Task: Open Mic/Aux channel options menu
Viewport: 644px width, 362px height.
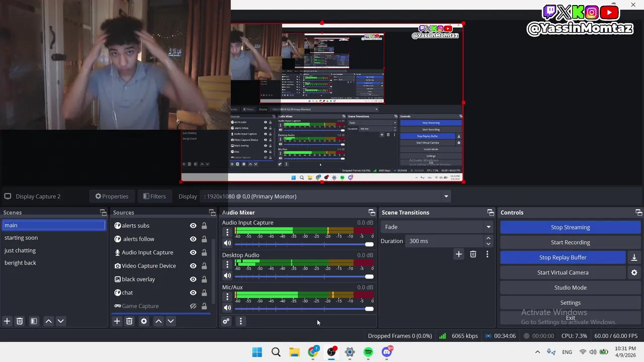Action: point(227,297)
